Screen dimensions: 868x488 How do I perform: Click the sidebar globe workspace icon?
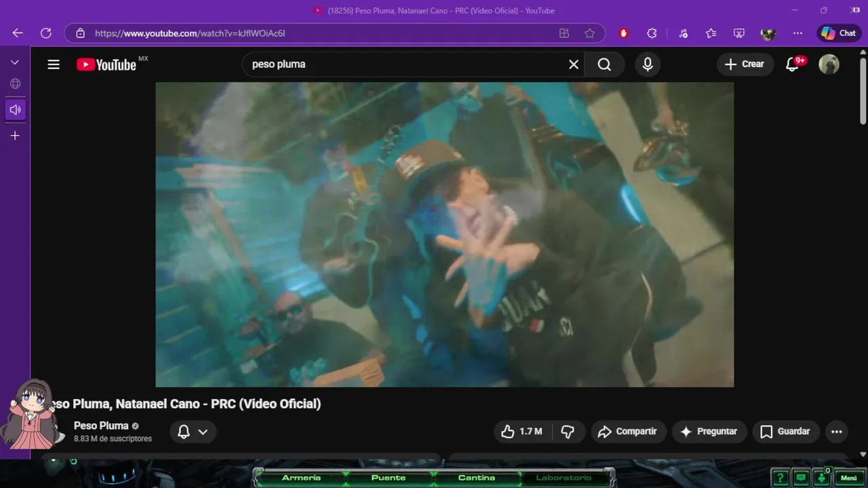tap(15, 84)
